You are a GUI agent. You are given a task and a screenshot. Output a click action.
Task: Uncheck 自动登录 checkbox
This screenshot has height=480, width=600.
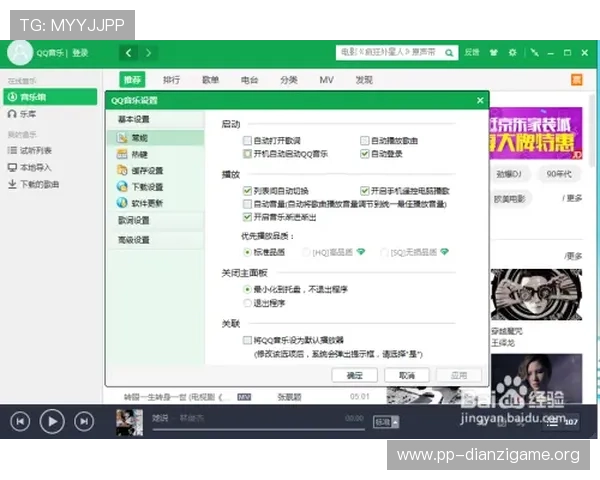click(x=365, y=154)
